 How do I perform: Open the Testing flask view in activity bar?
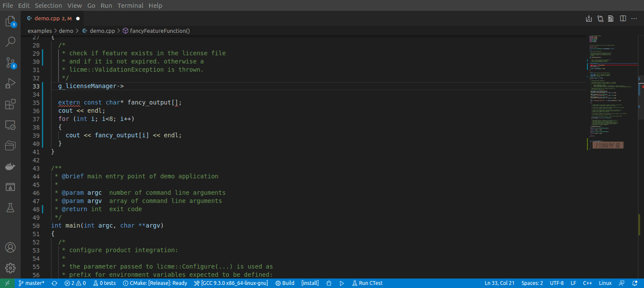click(10, 208)
